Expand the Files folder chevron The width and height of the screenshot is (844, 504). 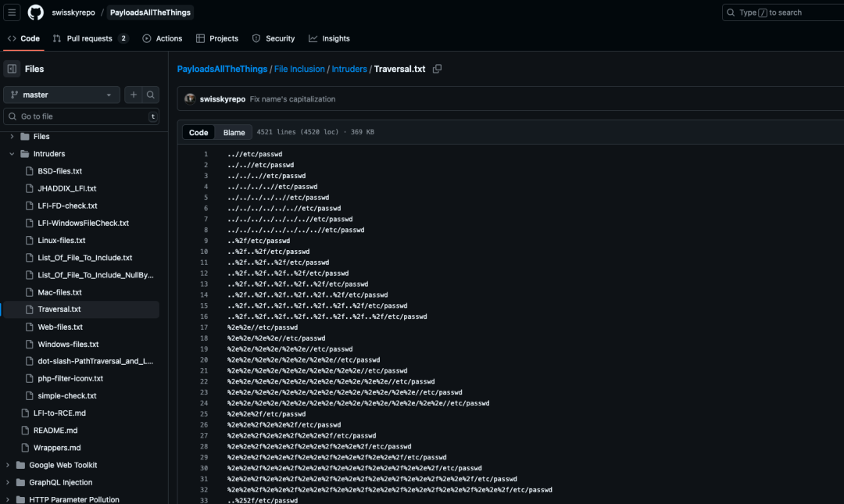tap(12, 137)
